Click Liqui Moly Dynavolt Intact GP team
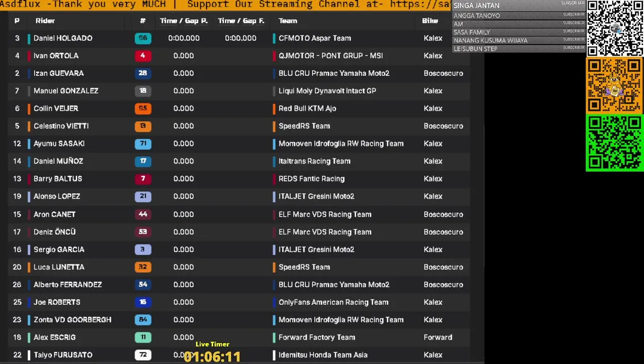The image size is (644, 364). tap(327, 91)
